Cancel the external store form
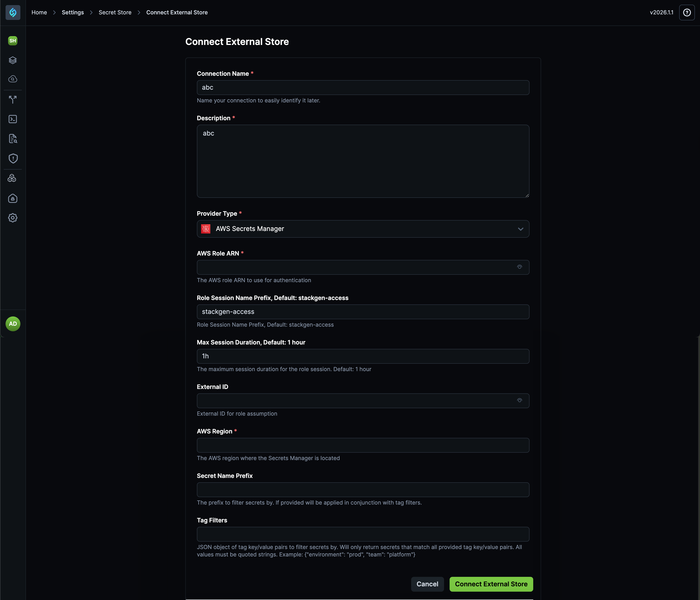The image size is (700, 600). click(427, 584)
